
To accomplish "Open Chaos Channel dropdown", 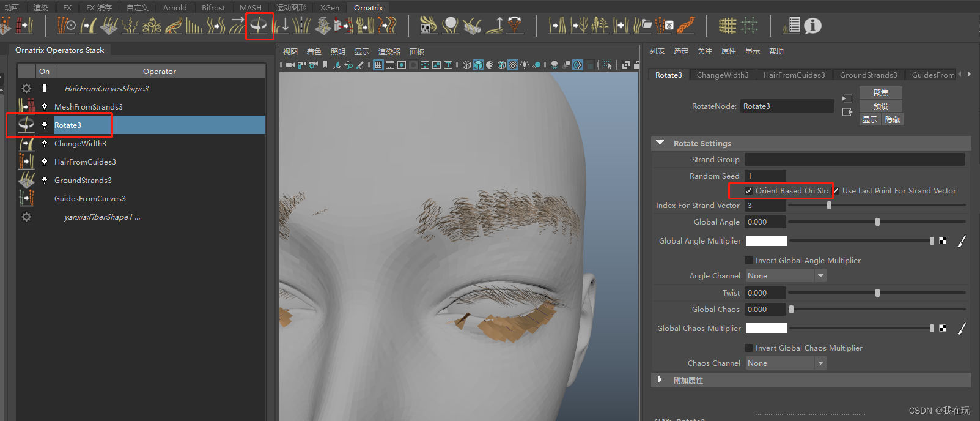I will click(786, 363).
